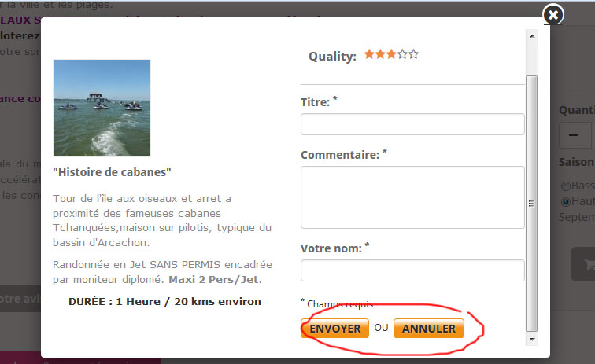Screen dimensions: 595x364
Task: Rate one star in Quality
Action: click(369, 54)
